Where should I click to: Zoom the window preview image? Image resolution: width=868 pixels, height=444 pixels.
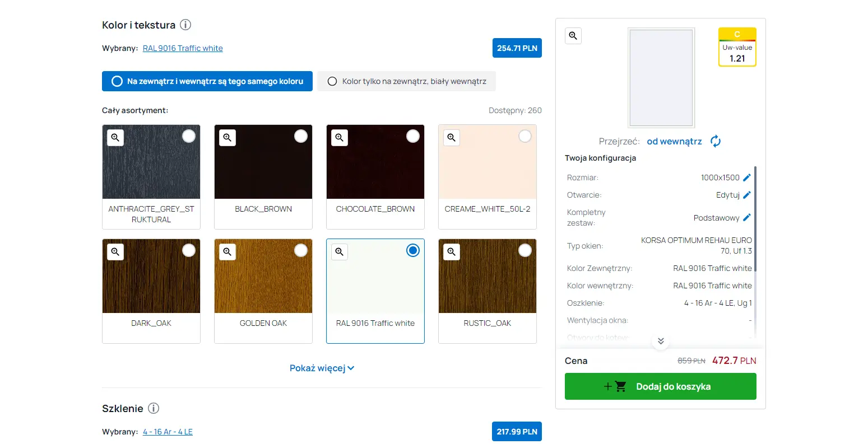573,36
